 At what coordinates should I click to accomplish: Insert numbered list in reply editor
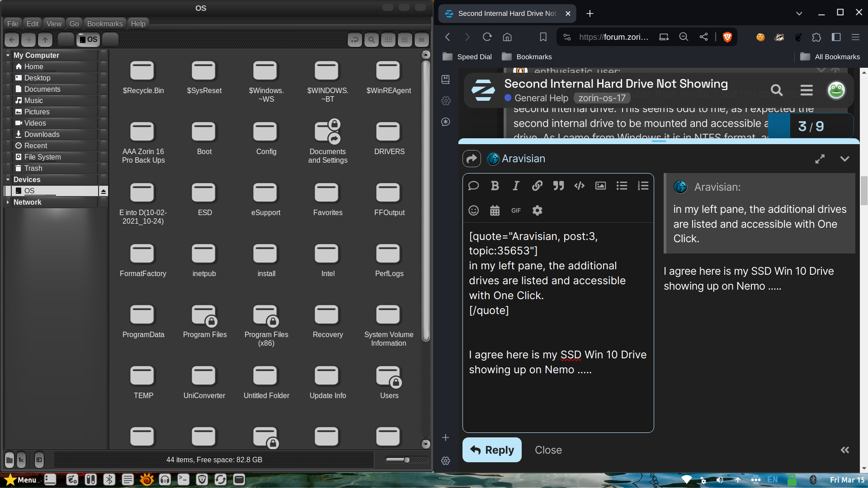coord(643,186)
